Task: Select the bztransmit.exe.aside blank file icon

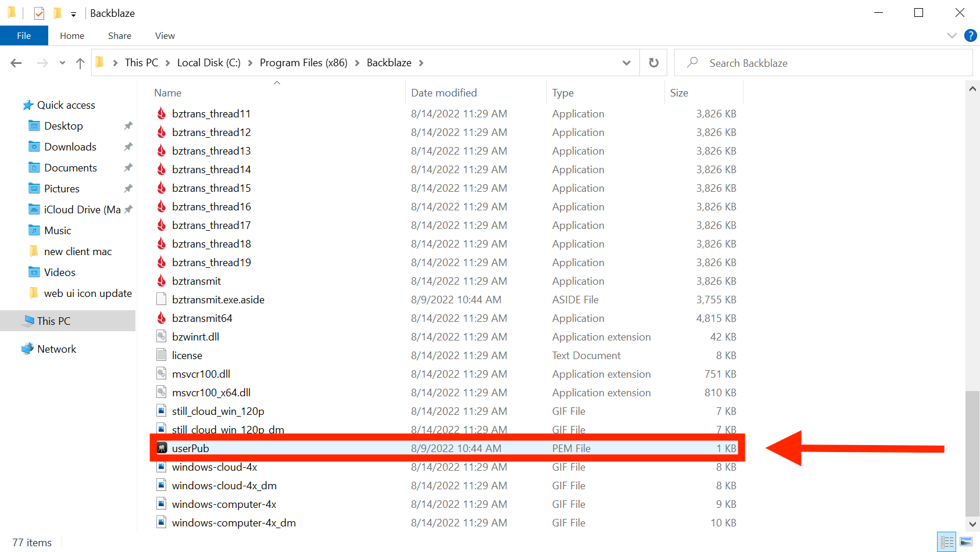Action: click(162, 300)
